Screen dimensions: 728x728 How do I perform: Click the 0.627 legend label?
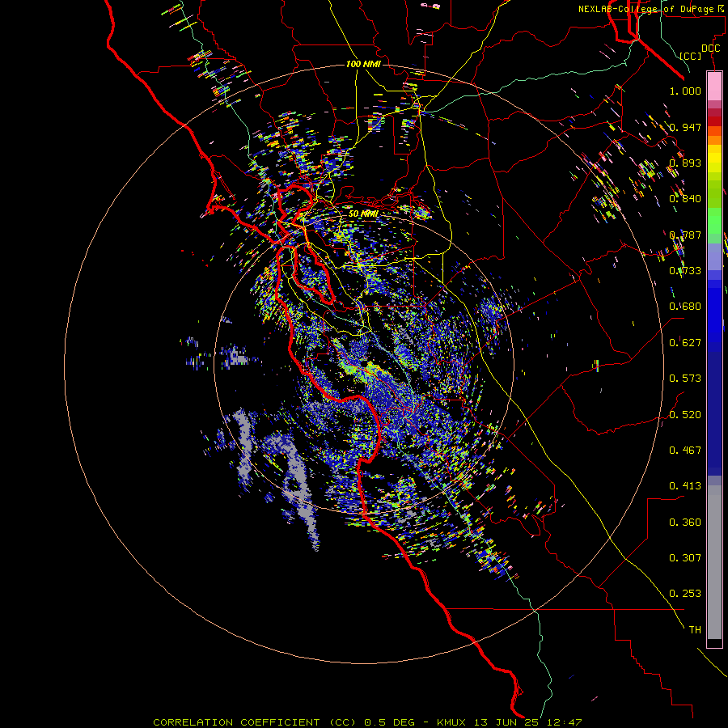(x=685, y=343)
